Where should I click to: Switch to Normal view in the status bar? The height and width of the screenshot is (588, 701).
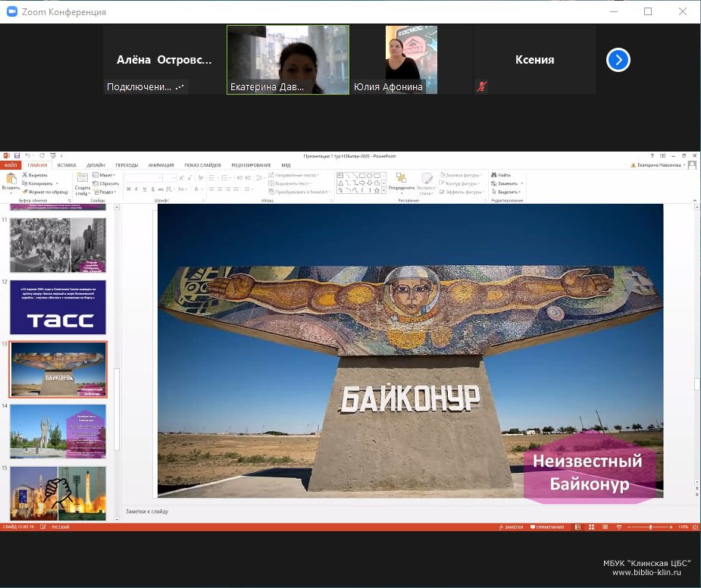coord(577,527)
